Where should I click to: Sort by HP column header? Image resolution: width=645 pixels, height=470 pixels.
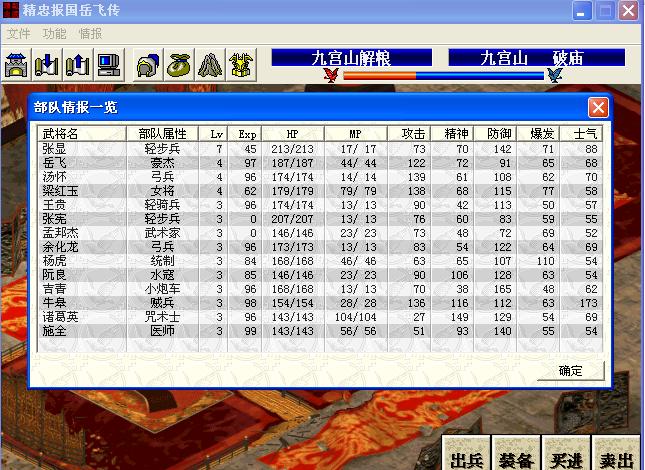point(293,134)
